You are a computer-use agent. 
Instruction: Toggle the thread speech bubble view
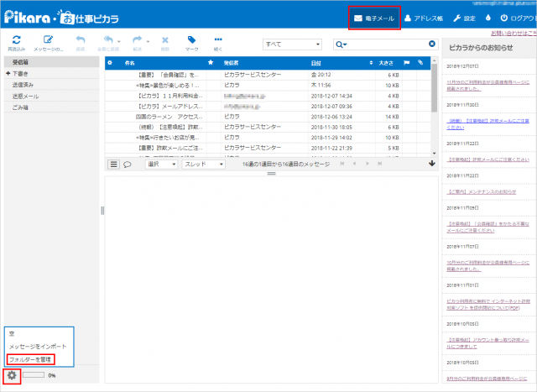[x=128, y=165]
